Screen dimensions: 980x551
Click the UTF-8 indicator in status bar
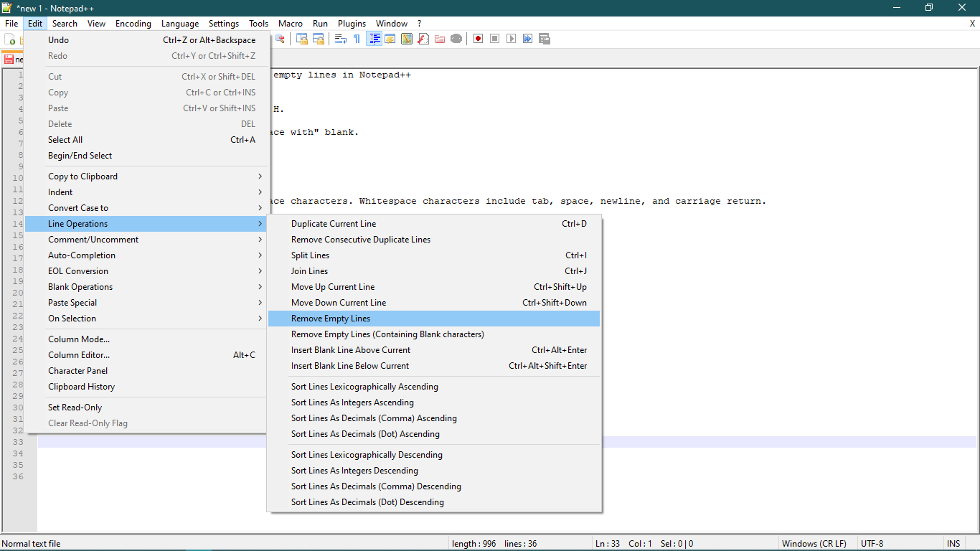point(872,543)
